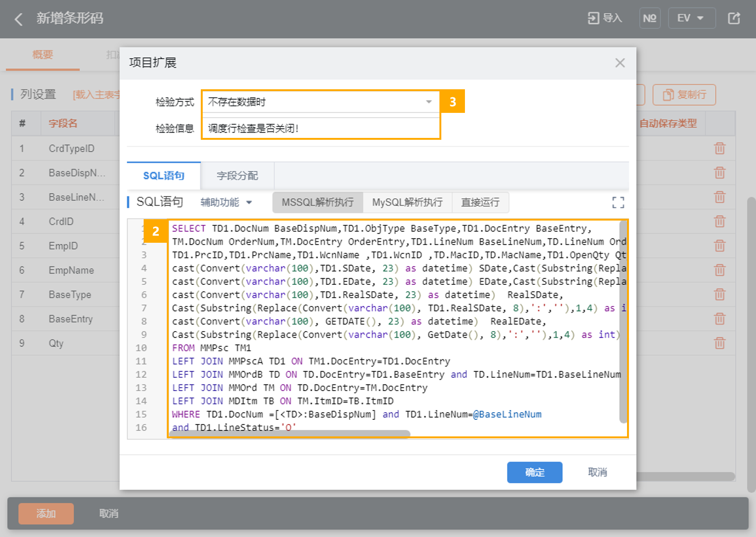Select the BaseLineN... field cell
The image size is (756, 537).
(x=77, y=197)
